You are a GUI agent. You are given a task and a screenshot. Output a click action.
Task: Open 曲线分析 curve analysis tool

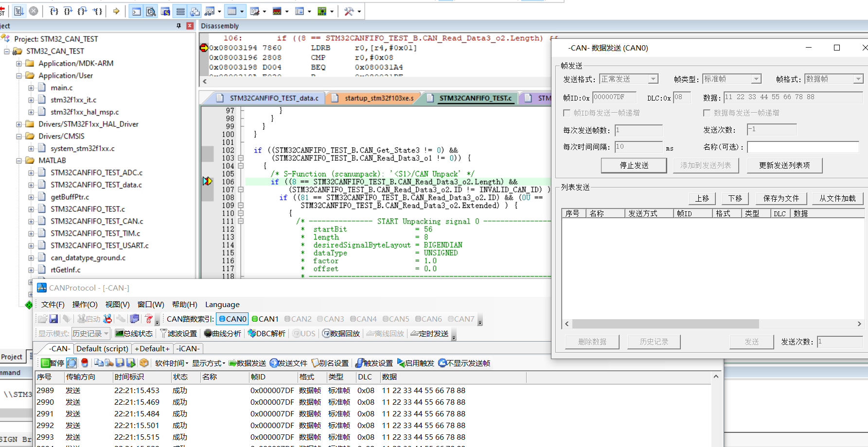[222, 333]
